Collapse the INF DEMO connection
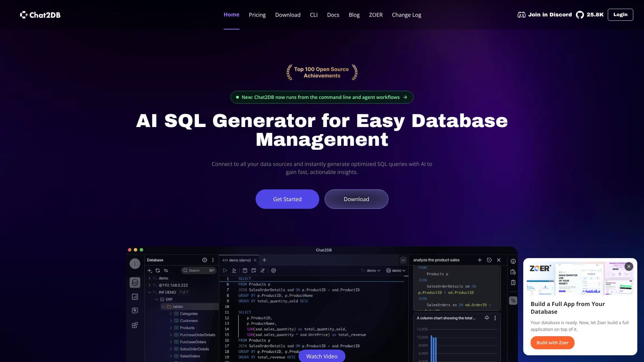Screen dimensions: 644x362 click(150, 292)
